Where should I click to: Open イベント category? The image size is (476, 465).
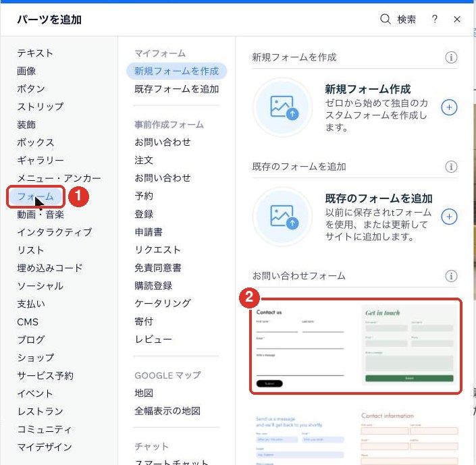(35, 393)
